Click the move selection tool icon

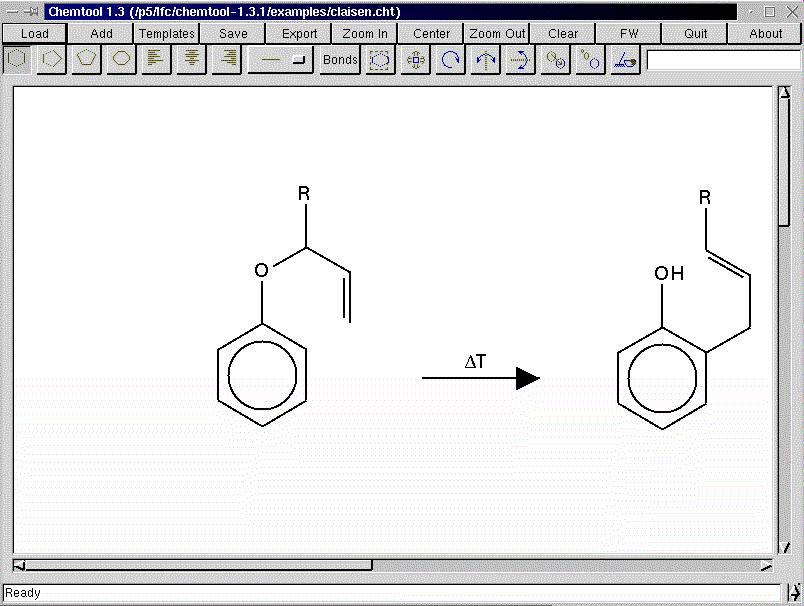[416, 60]
